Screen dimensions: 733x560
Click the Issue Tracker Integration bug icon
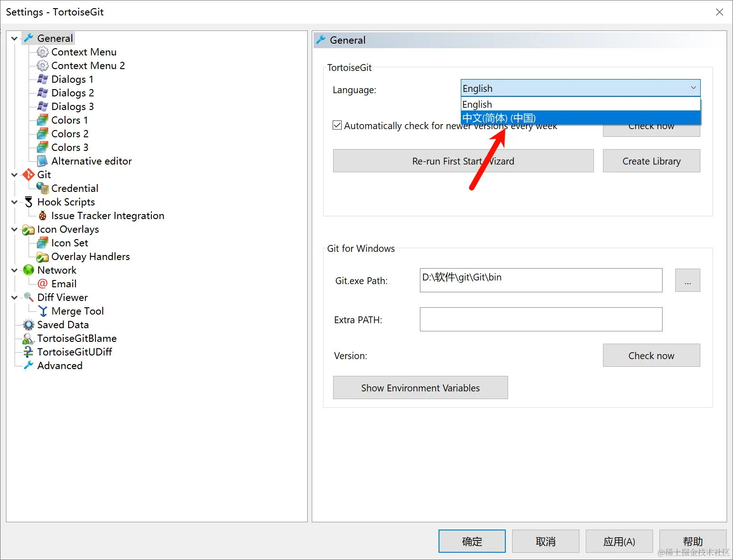pos(43,215)
